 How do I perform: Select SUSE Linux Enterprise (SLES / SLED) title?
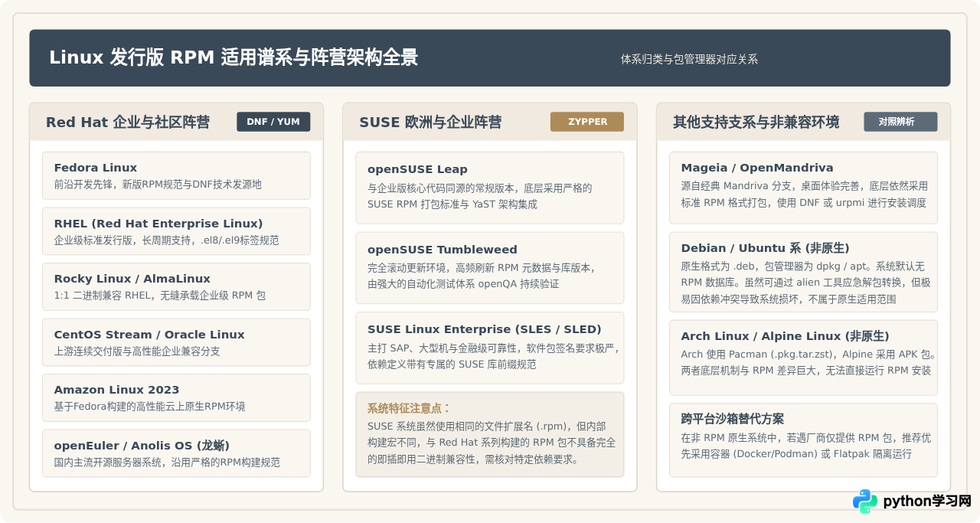[485, 329]
